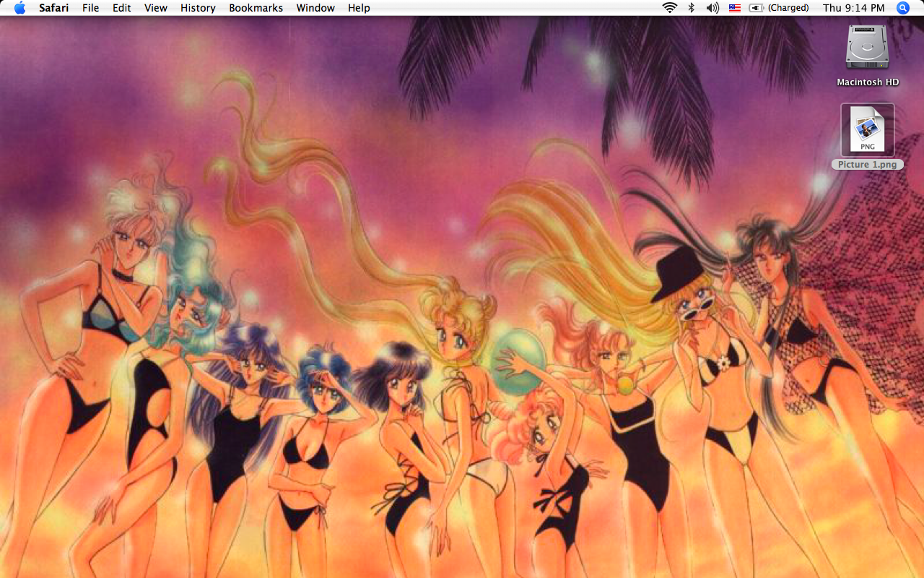Click the clock showing Thu 9:14 PM
Viewport: 924px width, 578px height.
tap(854, 8)
